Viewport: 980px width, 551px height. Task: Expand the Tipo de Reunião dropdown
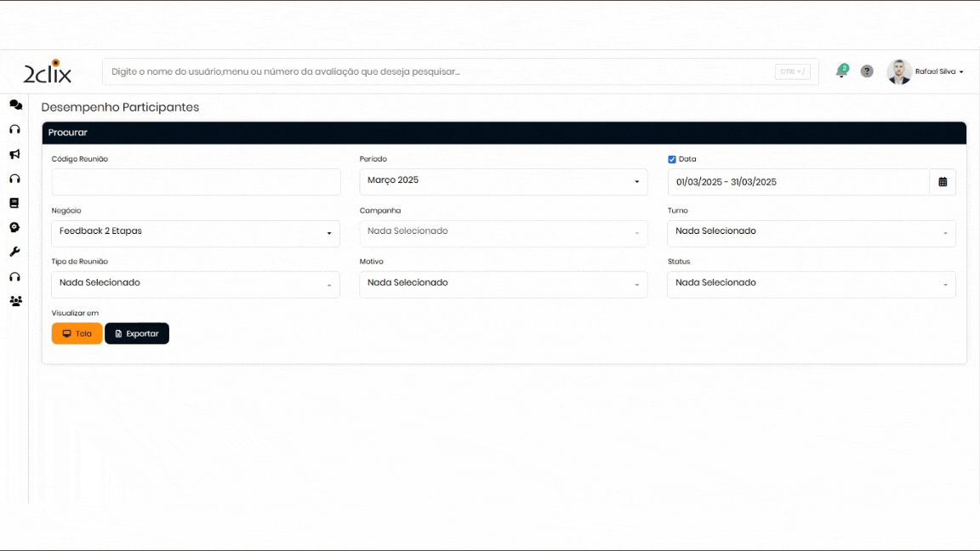tap(196, 284)
